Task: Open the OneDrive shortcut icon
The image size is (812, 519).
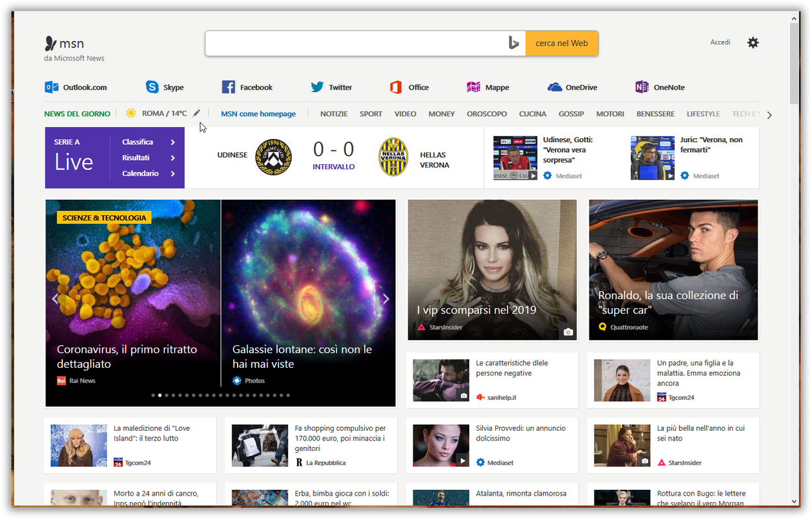Action: [x=554, y=87]
